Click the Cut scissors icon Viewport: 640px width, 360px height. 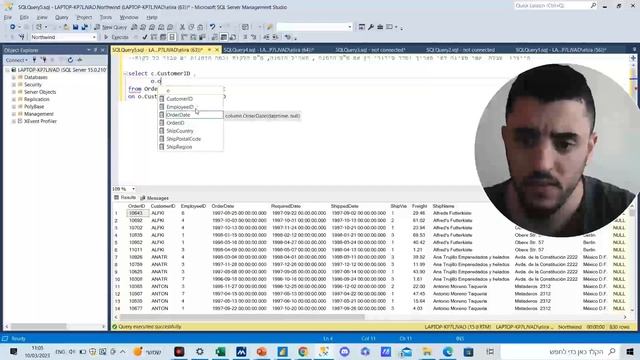click(x=182, y=27)
